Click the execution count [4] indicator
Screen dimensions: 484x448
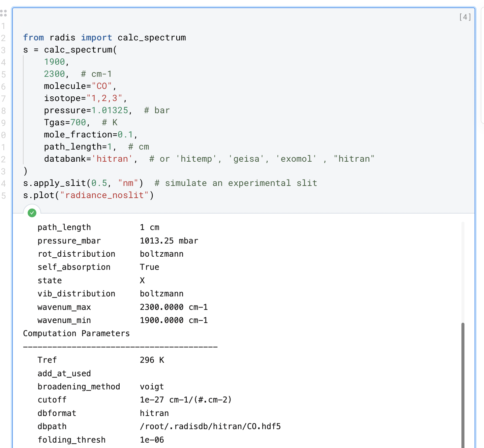(464, 17)
